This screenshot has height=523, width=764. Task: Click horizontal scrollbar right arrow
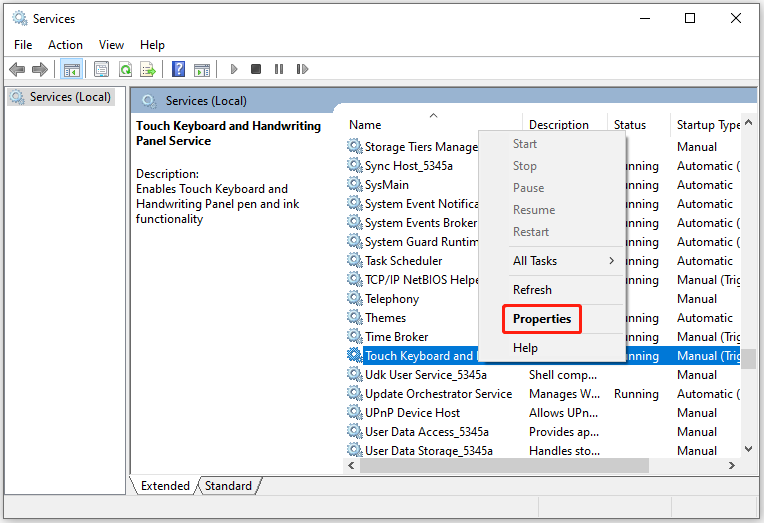(x=731, y=465)
